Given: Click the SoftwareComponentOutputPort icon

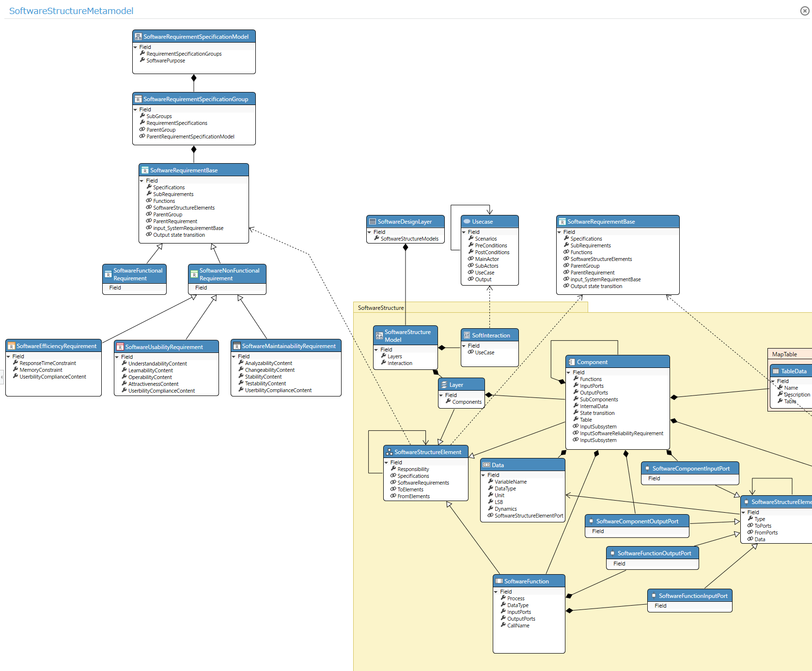Looking at the screenshot, I should [591, 521].
